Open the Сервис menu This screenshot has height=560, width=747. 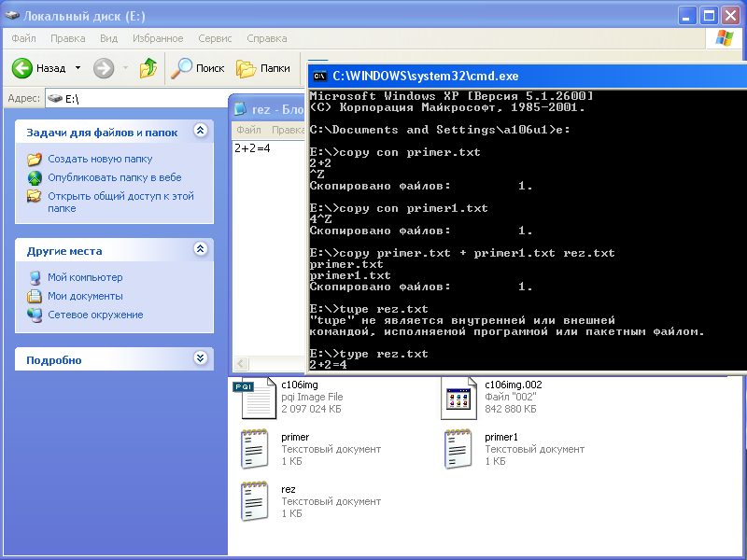click(215, 38)
